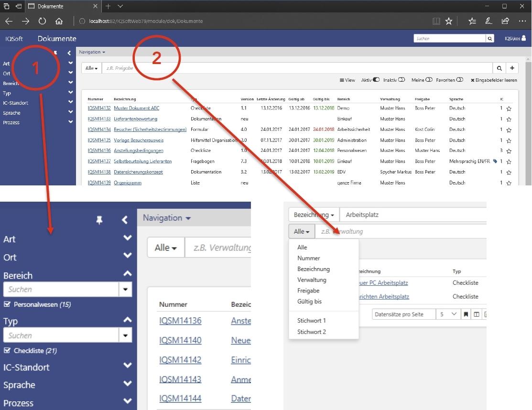
Task: Click the web notes pen icon
Action: tap(489, 21)
